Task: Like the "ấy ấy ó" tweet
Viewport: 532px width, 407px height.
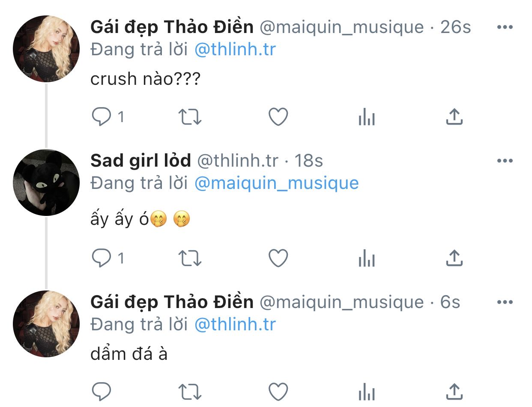Action: [278, 258]
